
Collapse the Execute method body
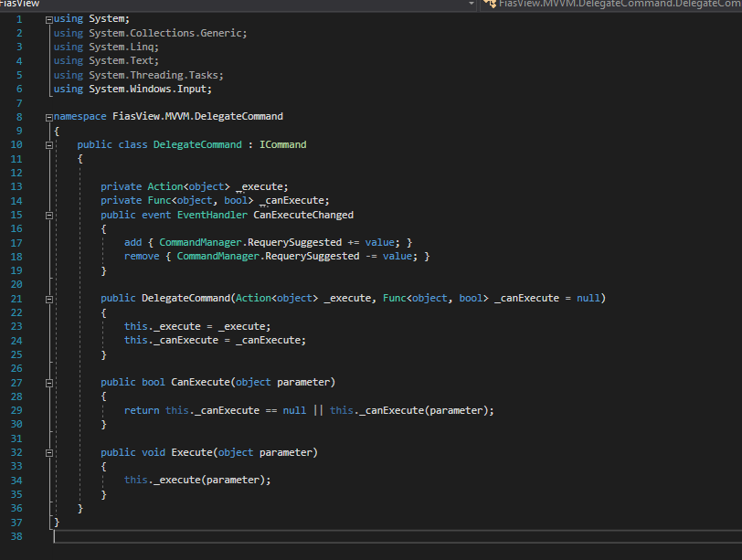pyautogui.click(x=48, y=451)
